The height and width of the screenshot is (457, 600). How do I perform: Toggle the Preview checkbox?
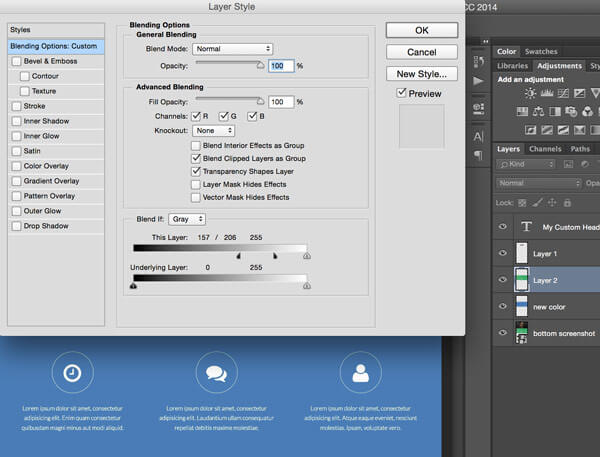[401, 93]
